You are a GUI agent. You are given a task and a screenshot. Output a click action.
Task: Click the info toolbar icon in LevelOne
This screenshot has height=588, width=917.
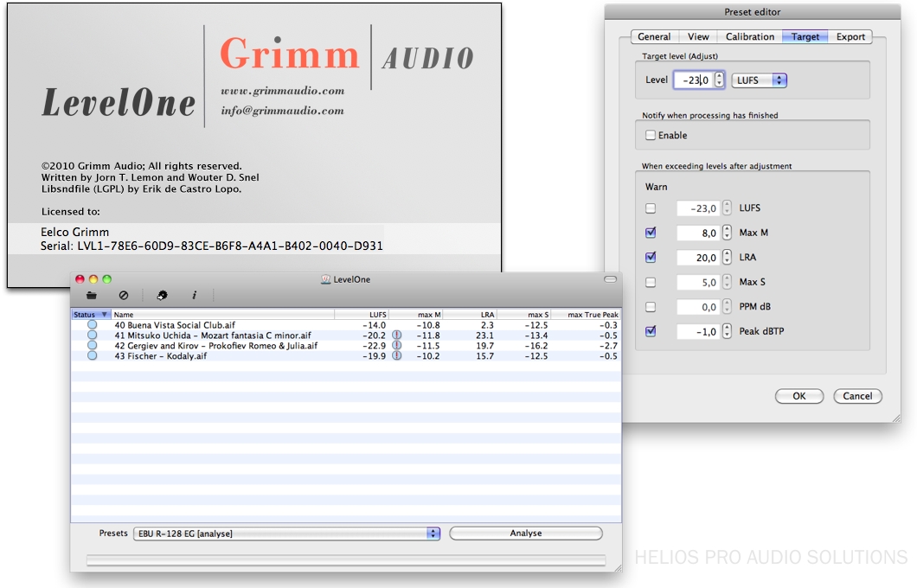coord(194,295)
